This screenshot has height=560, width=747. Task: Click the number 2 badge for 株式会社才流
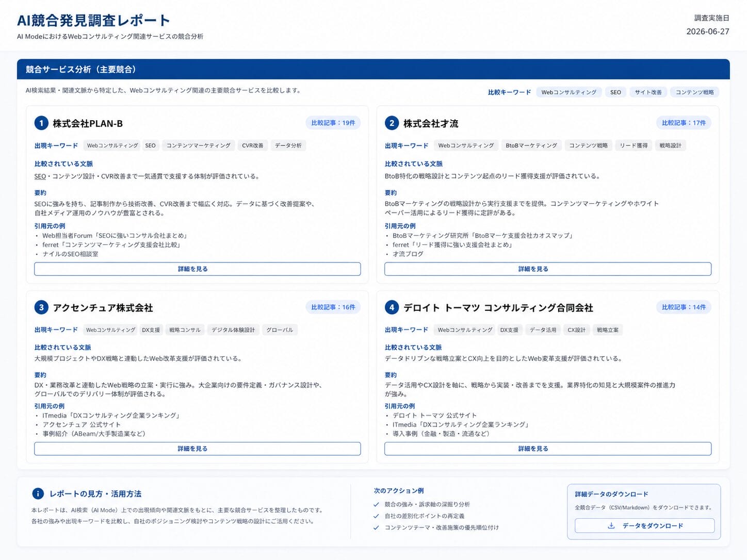tap(392, 123)
